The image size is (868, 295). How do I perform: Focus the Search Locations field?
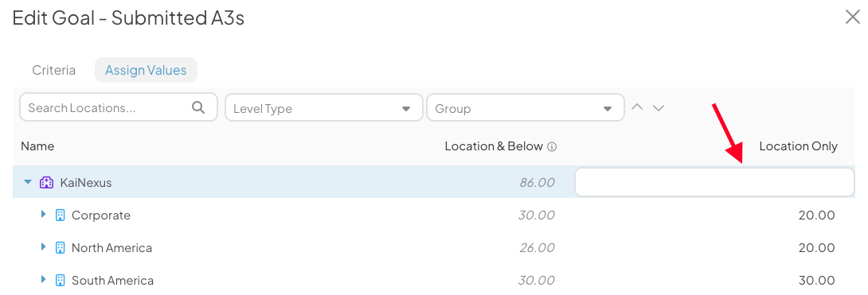coord(119,107)
